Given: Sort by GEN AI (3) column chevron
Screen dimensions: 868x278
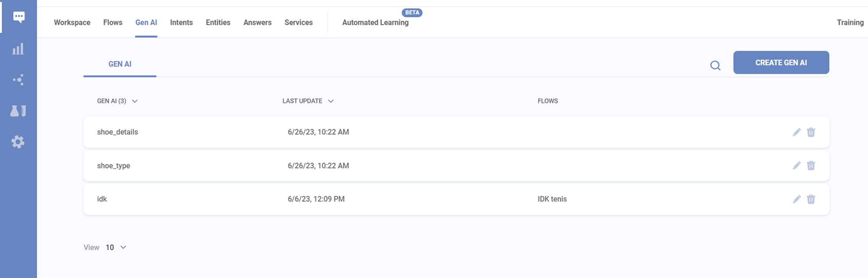Looking at the screenshot, I should pyautogui.click(x=135, y=101).
